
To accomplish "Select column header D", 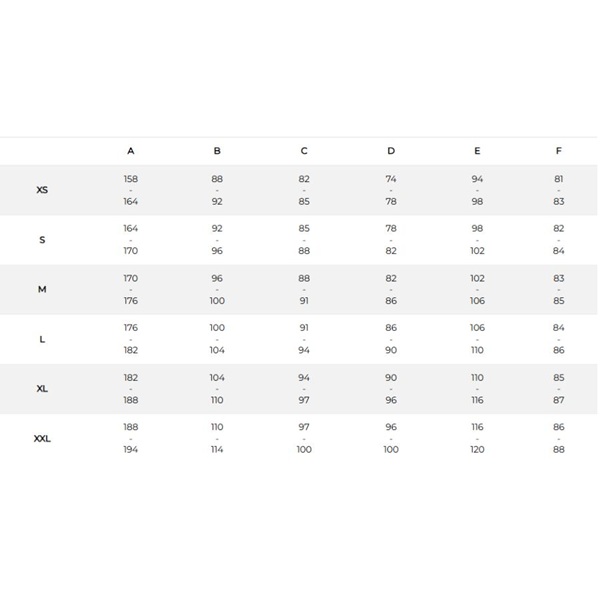I will tap(391, 151).
